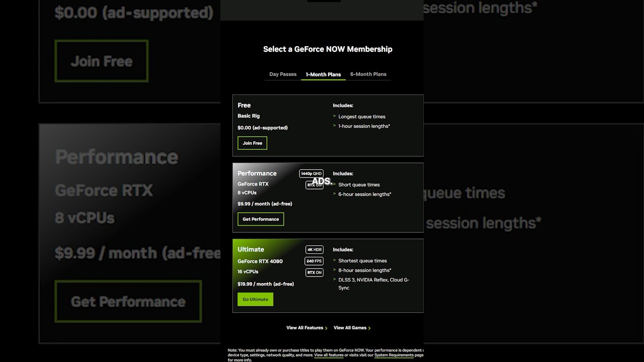This screenshot has height=362, width=644.
Task: Click the arrow beside View All Features
Action: pyautogui.click(x=326, y=328)
